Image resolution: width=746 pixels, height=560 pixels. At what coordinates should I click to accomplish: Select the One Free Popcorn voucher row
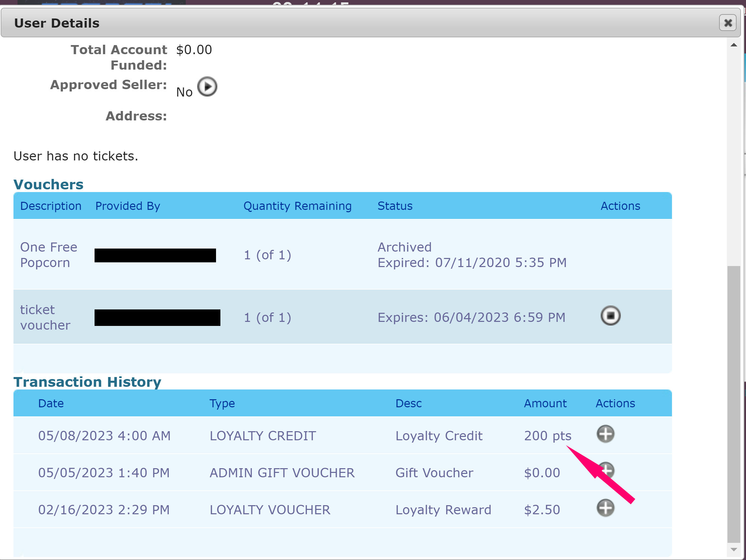[48, 255]
